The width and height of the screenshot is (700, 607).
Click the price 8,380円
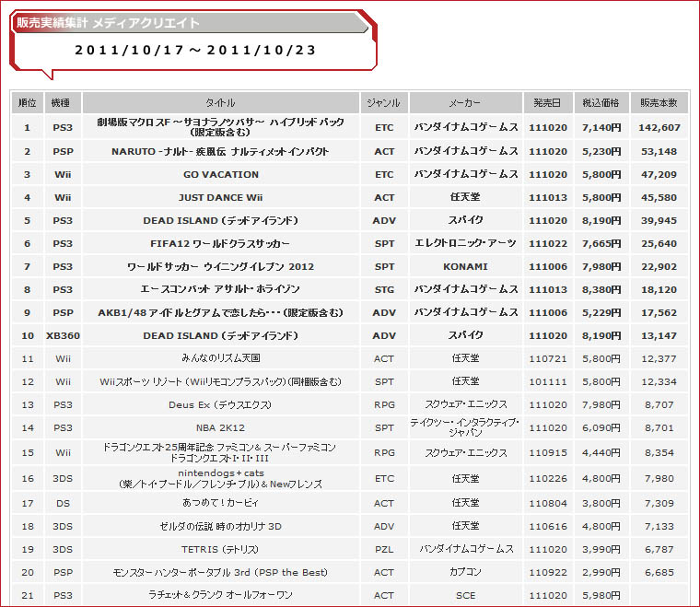[x=601, y=289]
